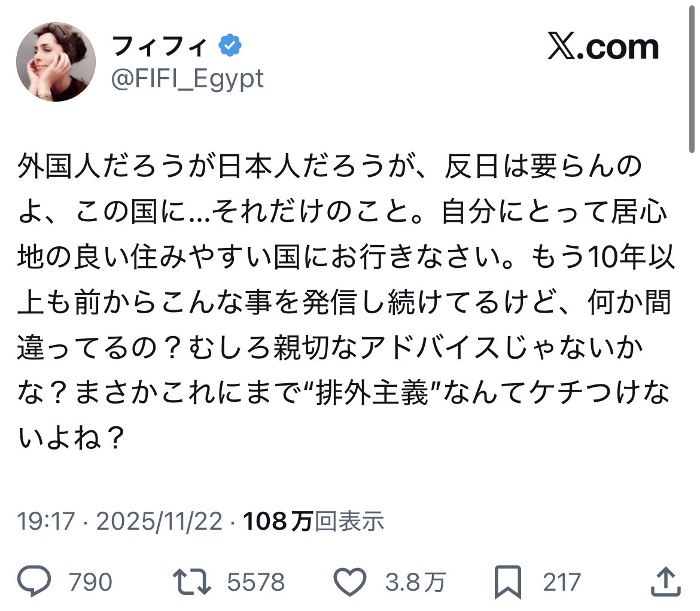Bookmark this post using the bookmark icon
Screen dimensions: 700x611
point(509,581)
